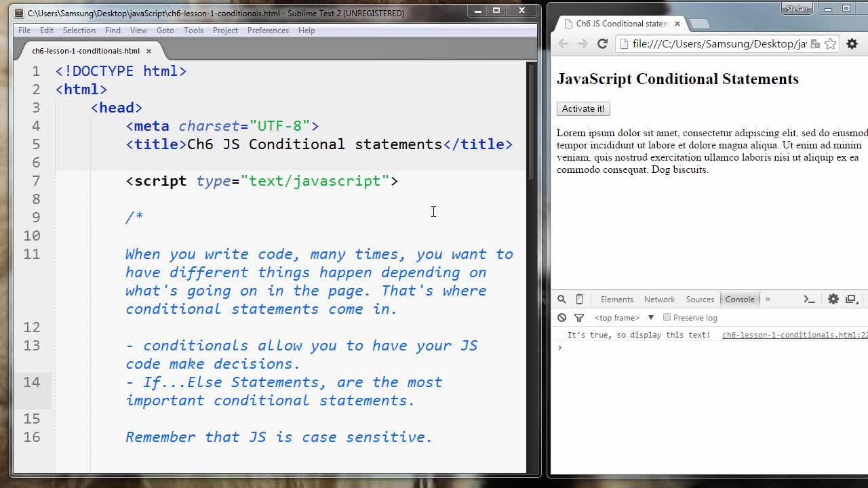
Task: Minimize the Sublime Text window
Action: (x=477, y=10)
